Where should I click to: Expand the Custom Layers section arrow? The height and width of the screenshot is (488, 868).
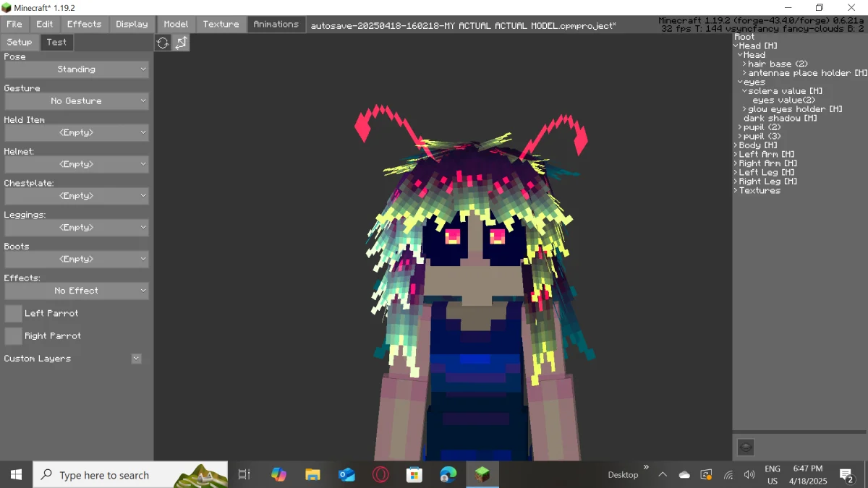[136, 359]
